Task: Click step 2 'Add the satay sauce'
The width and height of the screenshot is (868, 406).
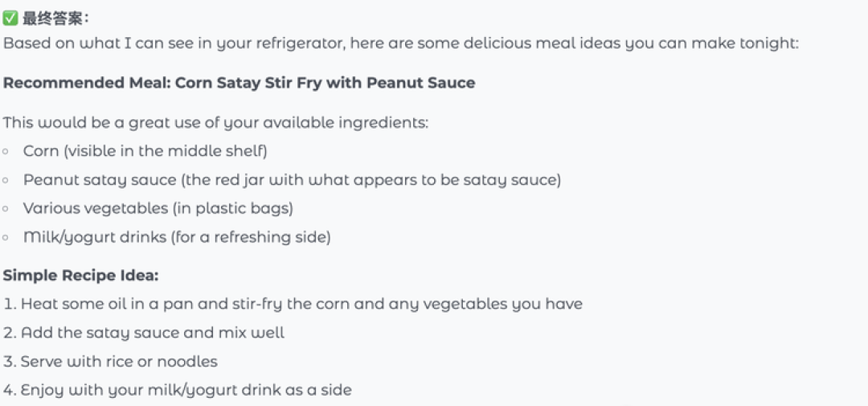Action: 144,333
